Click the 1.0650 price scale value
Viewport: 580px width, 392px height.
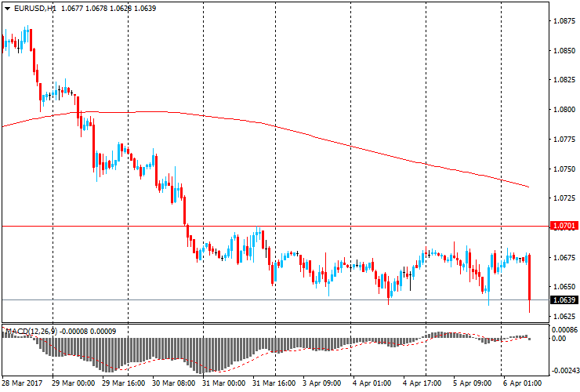point(564,287)
